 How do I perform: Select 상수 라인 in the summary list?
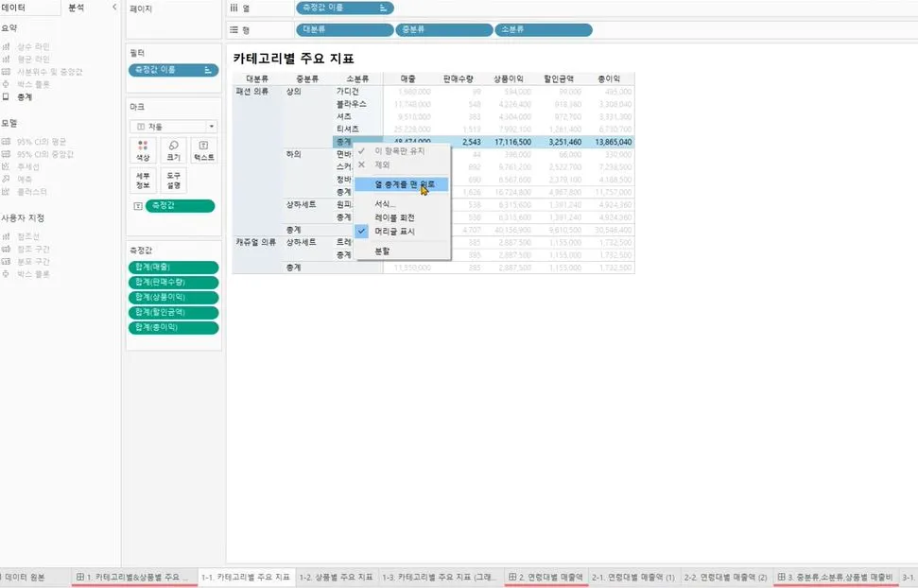click(x=33, y=46)
